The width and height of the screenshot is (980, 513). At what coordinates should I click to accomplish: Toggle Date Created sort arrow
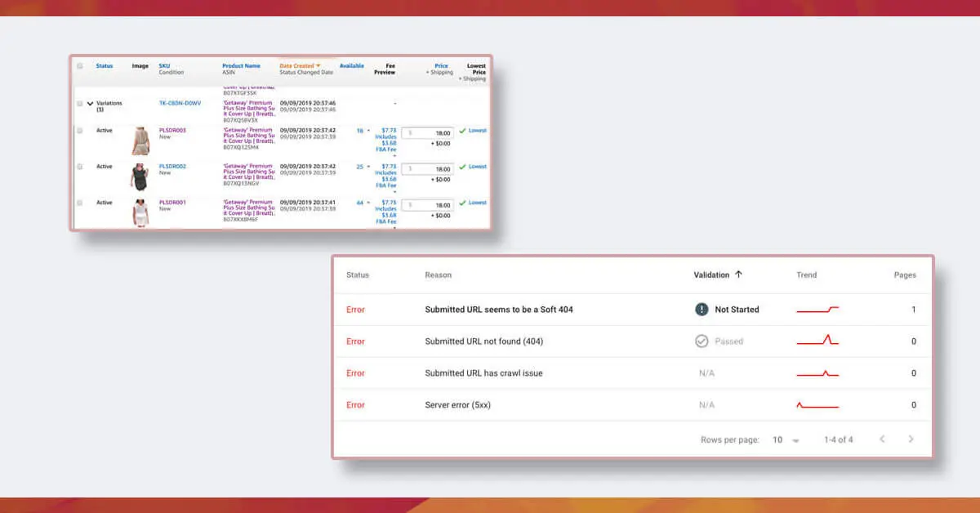318,66
